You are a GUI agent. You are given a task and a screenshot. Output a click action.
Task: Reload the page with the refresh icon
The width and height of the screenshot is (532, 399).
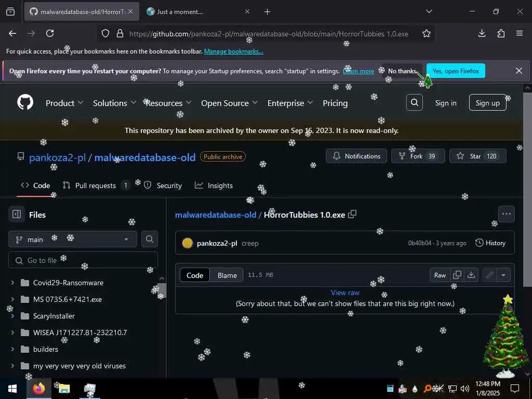tap(50, 33)
